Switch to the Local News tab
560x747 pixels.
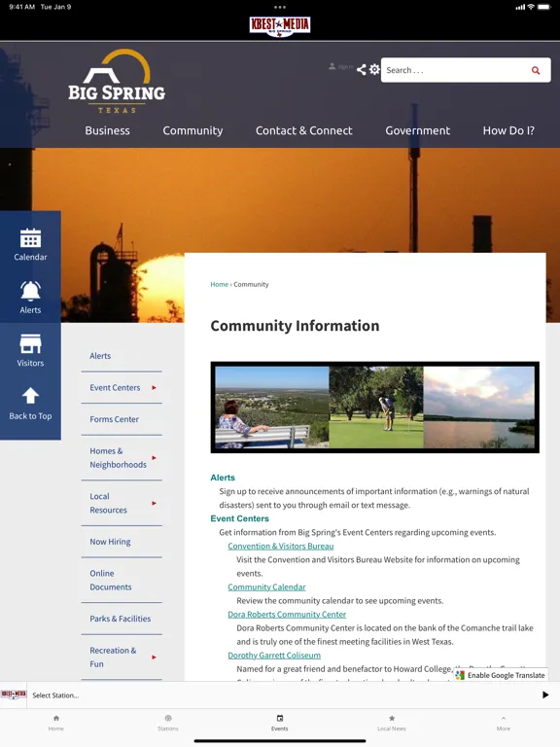[x=392, y=723]
